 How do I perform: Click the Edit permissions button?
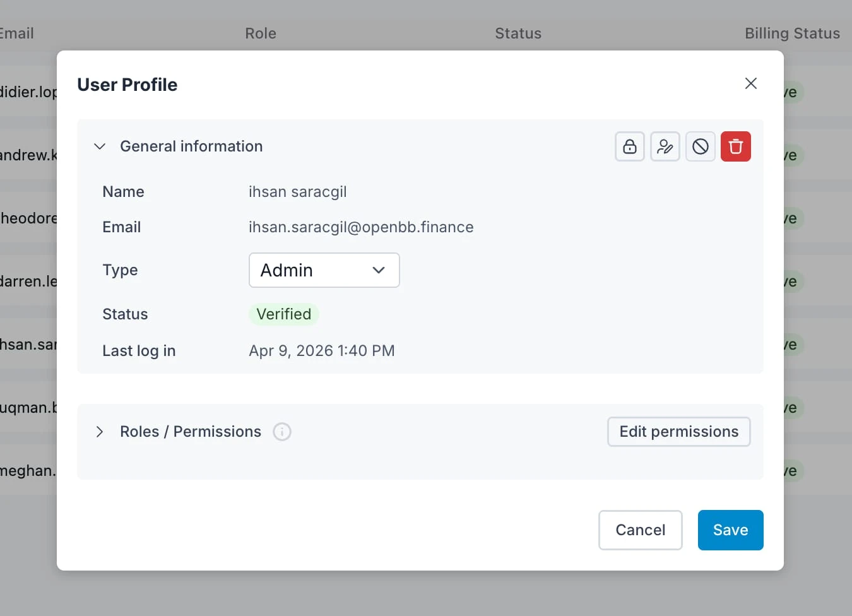tap(678, 432)
